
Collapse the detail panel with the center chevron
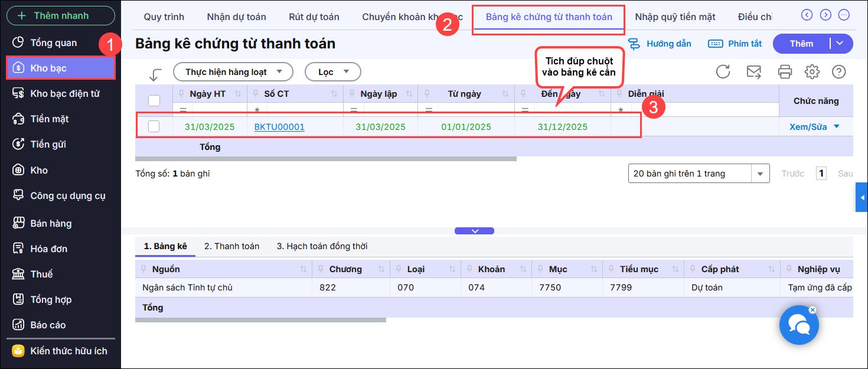tap(474, 231)
